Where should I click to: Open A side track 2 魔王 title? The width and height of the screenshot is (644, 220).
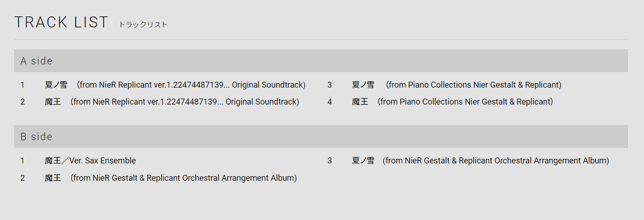[53, 102]
